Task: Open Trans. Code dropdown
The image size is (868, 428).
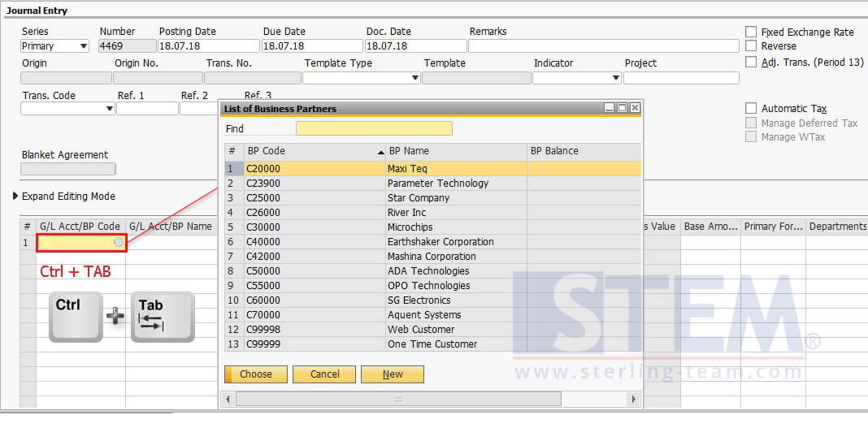Action: (110, 109)
